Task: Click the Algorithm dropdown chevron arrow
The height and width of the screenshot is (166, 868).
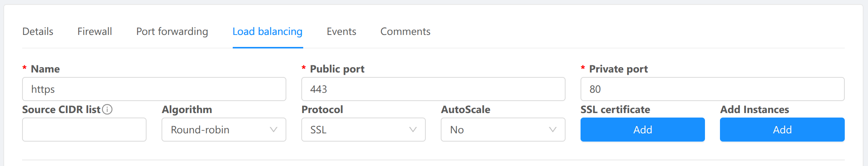Action: [274, 130]
